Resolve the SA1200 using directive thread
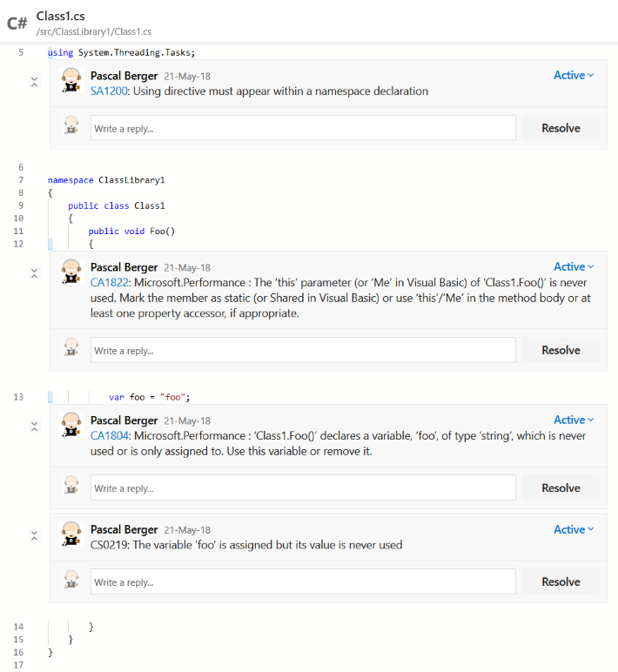This screenshot has width=618, height=672. click(x=561, y=128)
